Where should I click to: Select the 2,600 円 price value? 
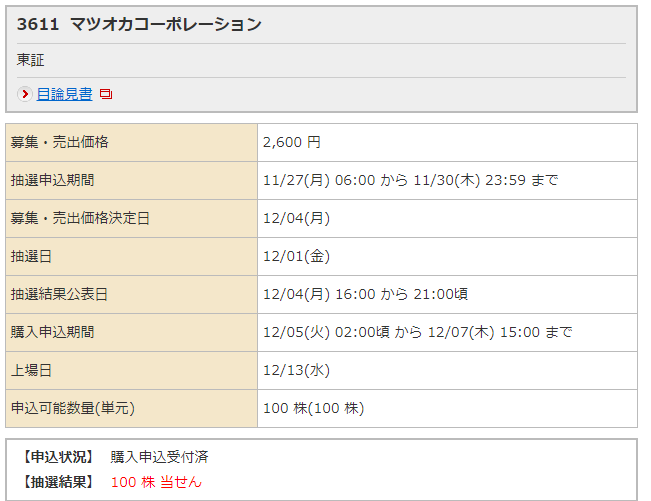point(292,143)
